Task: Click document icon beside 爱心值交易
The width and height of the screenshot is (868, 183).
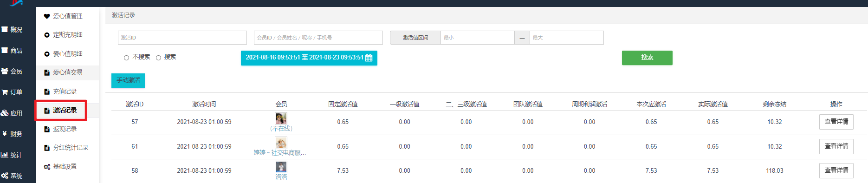Action: pos(46,72)
